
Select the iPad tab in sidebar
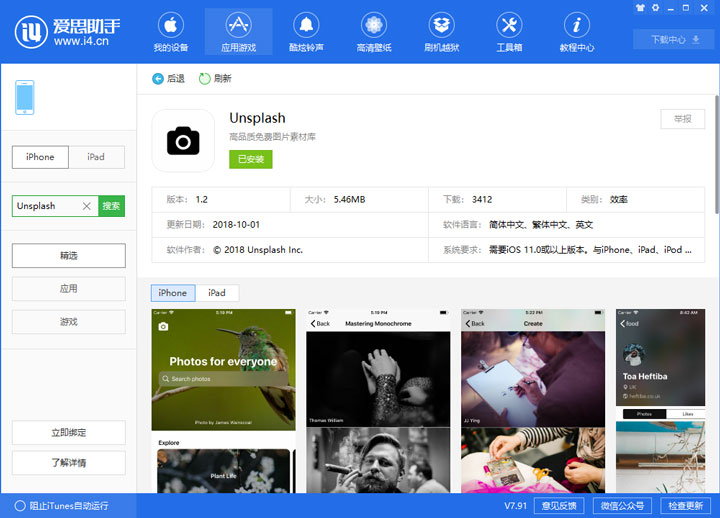point(96,157)
